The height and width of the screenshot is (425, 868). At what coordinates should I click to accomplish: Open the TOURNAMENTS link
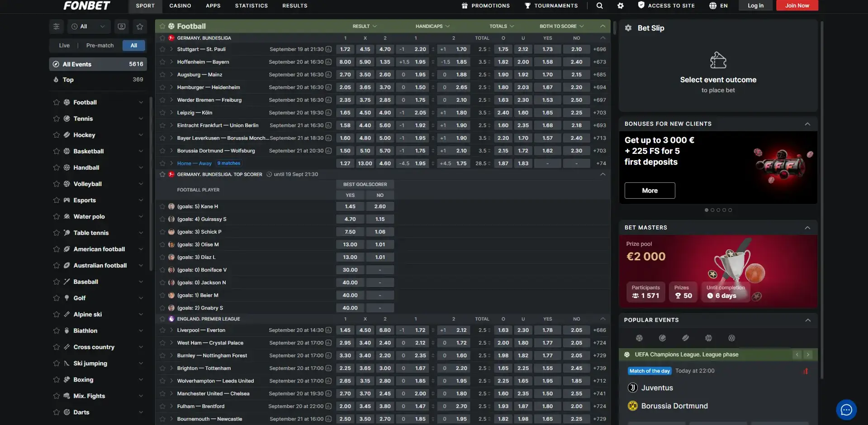click(551, 5)
